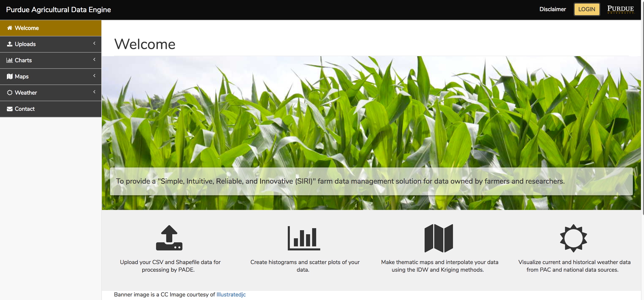Click the bar chart icon beside Charts

coord(10,60)
